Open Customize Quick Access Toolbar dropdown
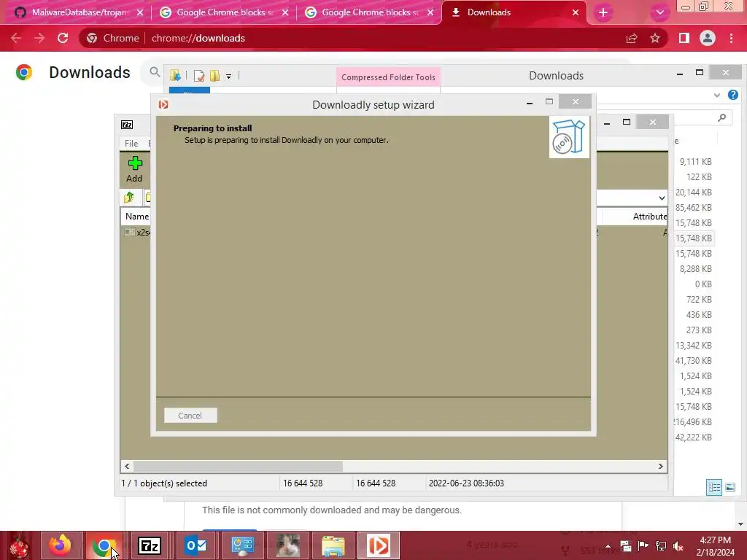This screenshot has height=560, width=747. point(228,76)
